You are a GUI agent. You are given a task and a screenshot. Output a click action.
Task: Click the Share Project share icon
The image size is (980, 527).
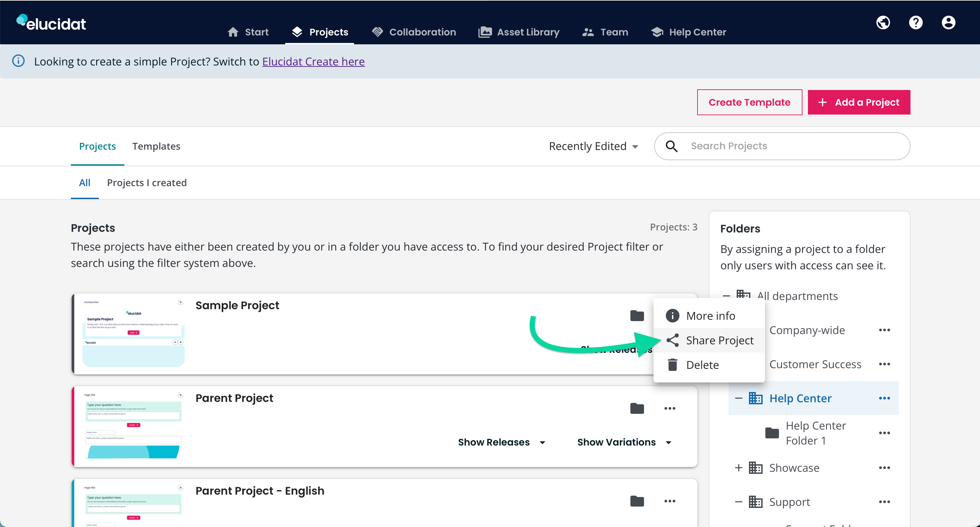[x=672, y=340]
